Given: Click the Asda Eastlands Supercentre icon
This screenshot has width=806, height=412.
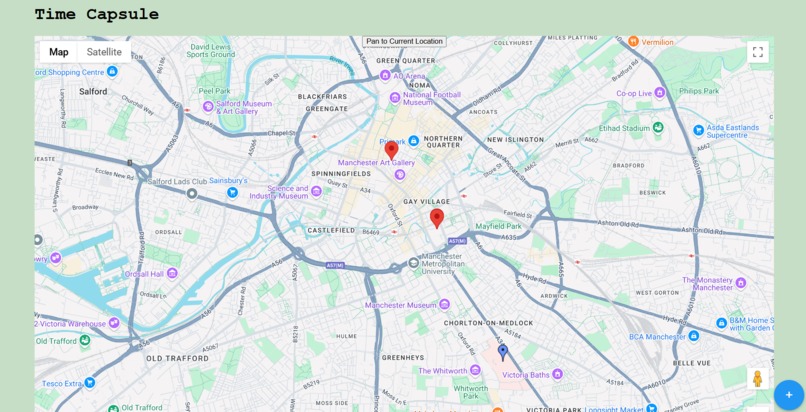Looking at the screenshot, I should click(x=698, y=130).
